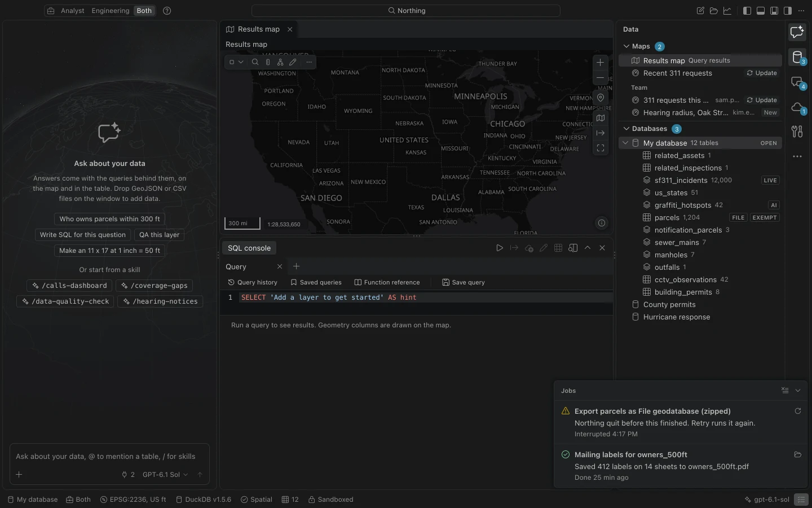
Task: Open Function reference
Action: point(387,282)
